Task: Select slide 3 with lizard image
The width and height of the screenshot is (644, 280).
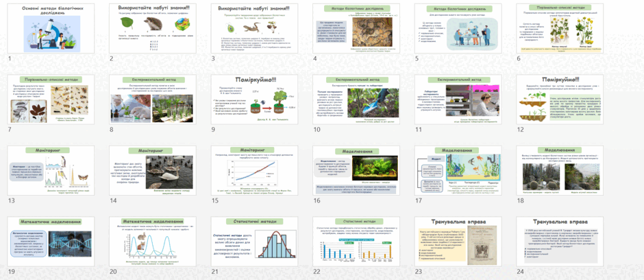Action: [254, 28]
